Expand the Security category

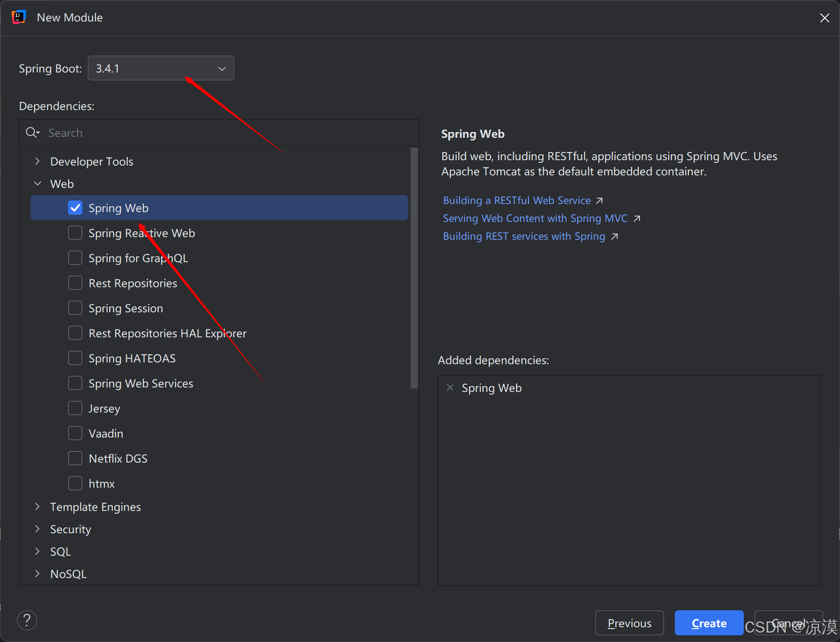38,529
